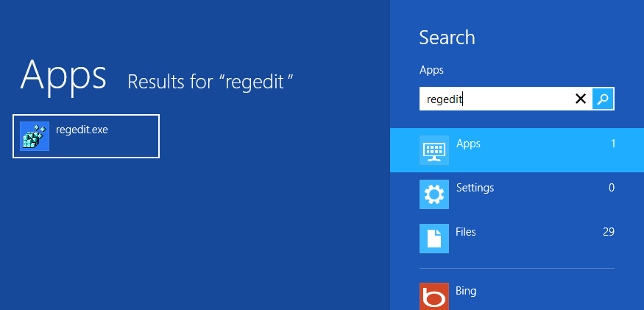Click the Apps keyboard-monitor icon

click(x=434, y=150)
